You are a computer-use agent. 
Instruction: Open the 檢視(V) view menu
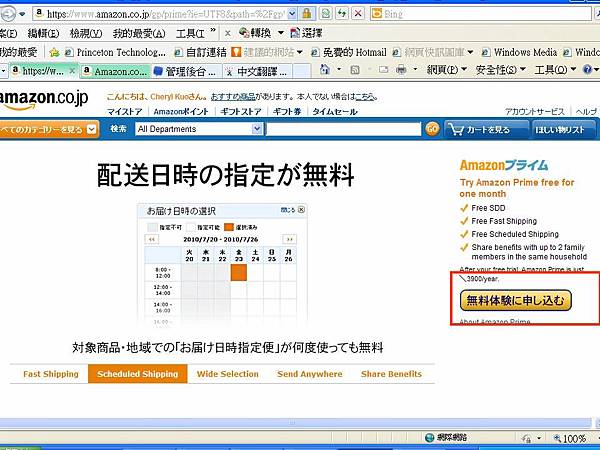[x=86, y=33]
